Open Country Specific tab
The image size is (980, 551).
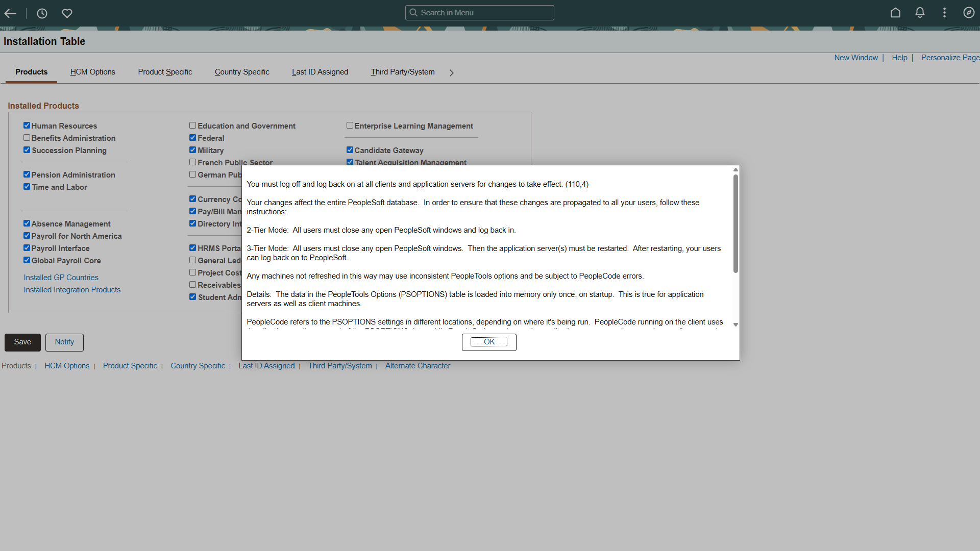coord(242,72)
